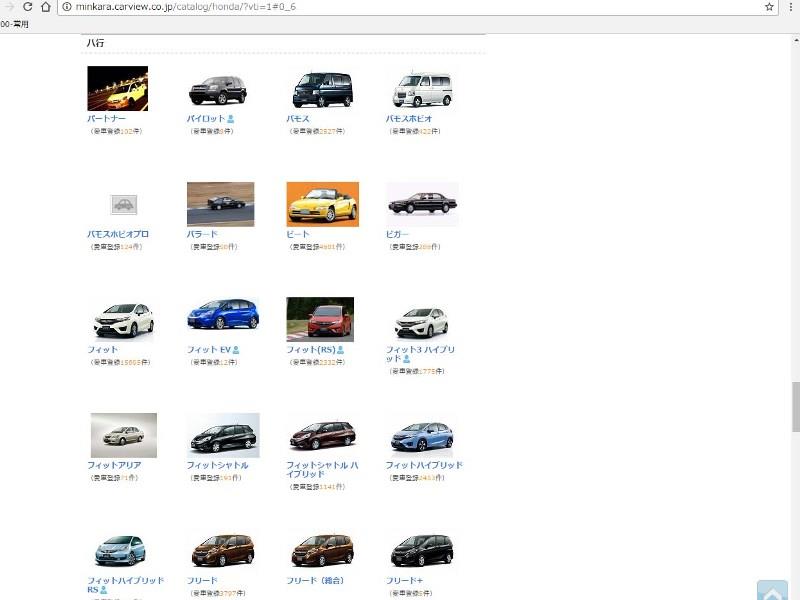Open the ビガー model link
Screen dimensions: 800x600
397,234
